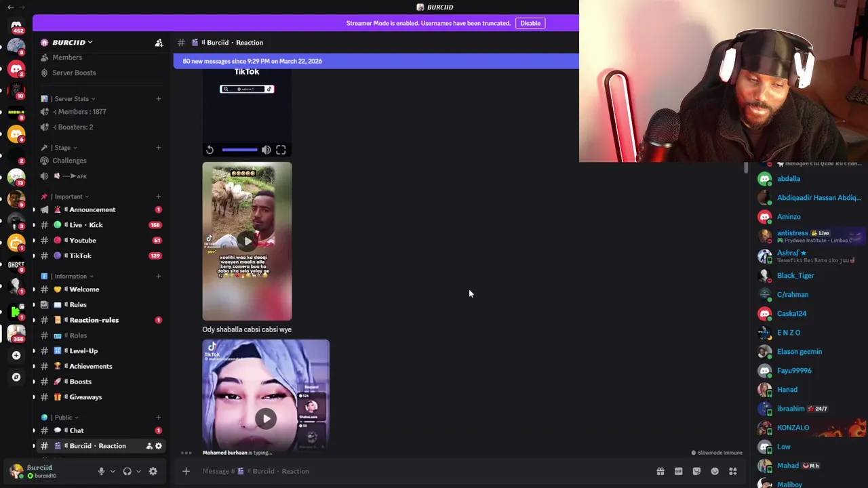Open direct messages home icon
Screen dimensions: 868x488
(x=16, y=26)
